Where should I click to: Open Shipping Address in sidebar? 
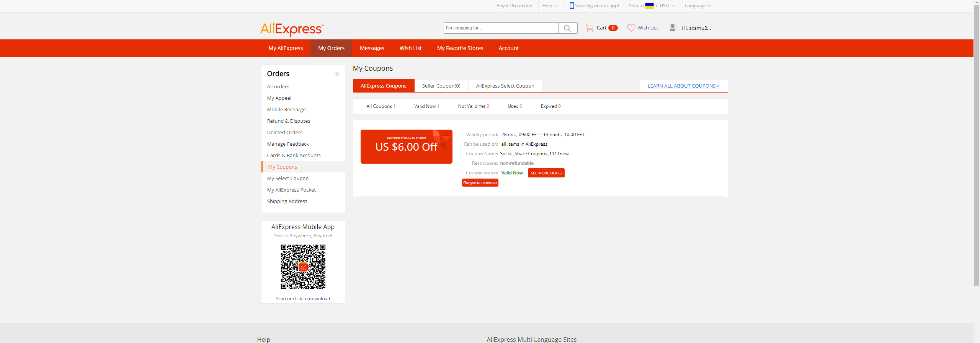(287, 202)
